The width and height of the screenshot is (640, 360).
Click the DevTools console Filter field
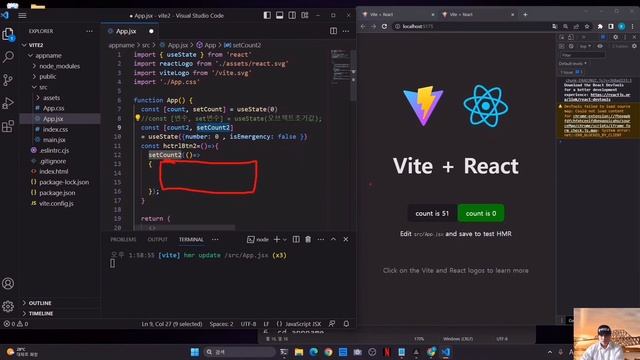[582, 55]
